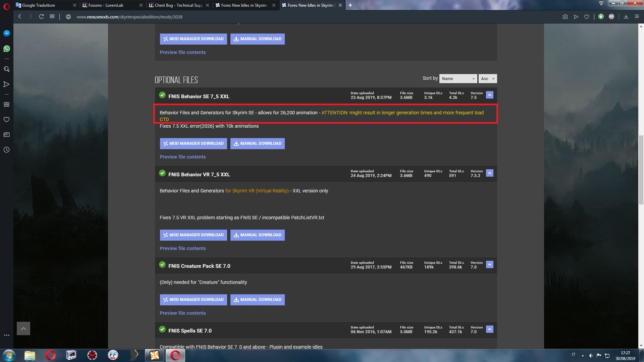Open personal news sidebar icon
This screenshot has height=362, width=644.
pyautogui.click(x=6, y=134)
